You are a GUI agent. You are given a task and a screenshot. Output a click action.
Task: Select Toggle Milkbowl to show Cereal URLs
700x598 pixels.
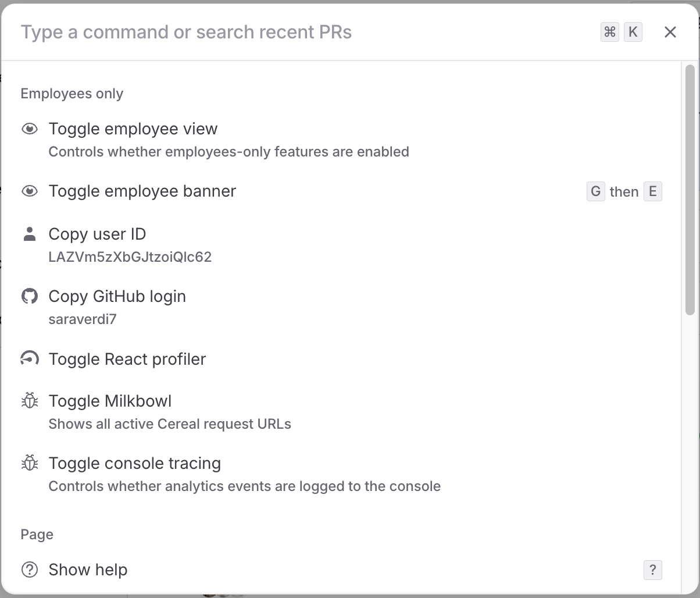pos(110,401)
